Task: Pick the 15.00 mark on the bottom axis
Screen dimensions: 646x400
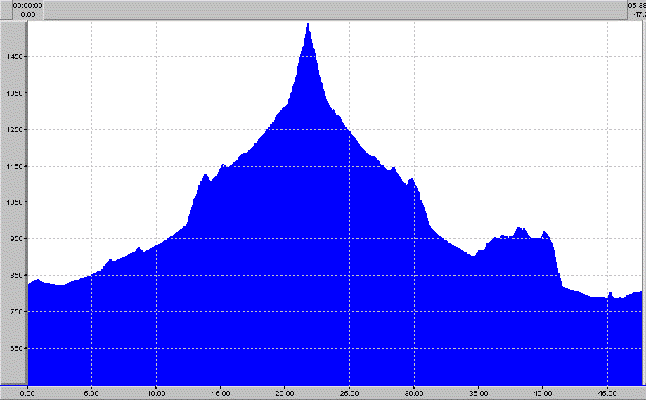Action: pyautogui.click(x=221, y=393)
